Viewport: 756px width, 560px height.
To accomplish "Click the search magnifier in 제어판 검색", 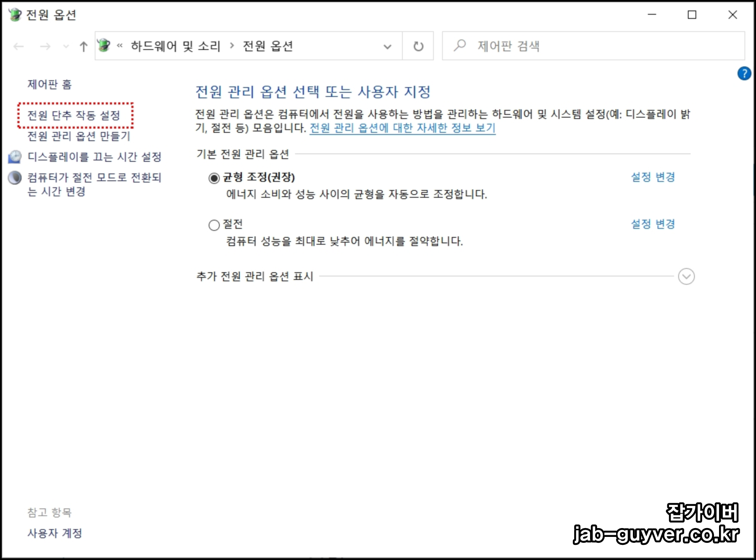I will click(x=459, y=46).
